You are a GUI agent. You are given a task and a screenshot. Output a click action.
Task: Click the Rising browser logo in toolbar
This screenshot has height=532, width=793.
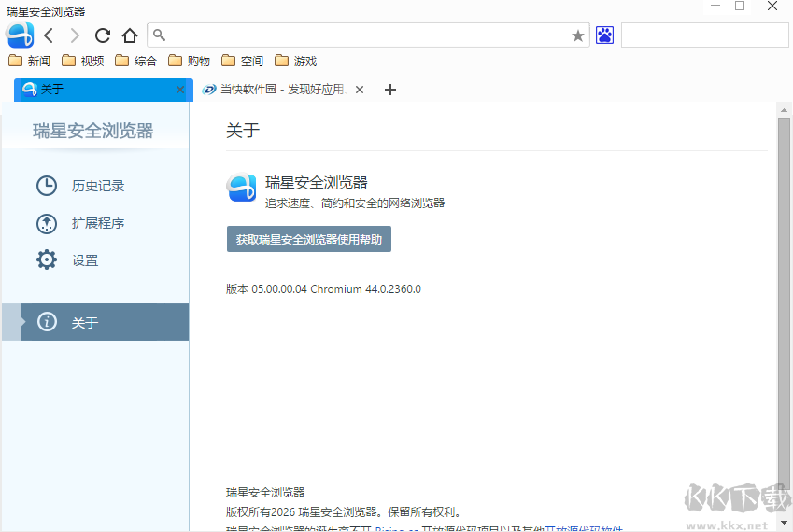coord(20,35)
